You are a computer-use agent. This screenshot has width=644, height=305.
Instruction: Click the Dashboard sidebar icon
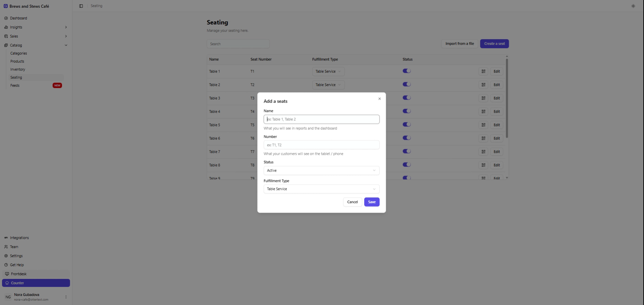(x=6, y=18)
